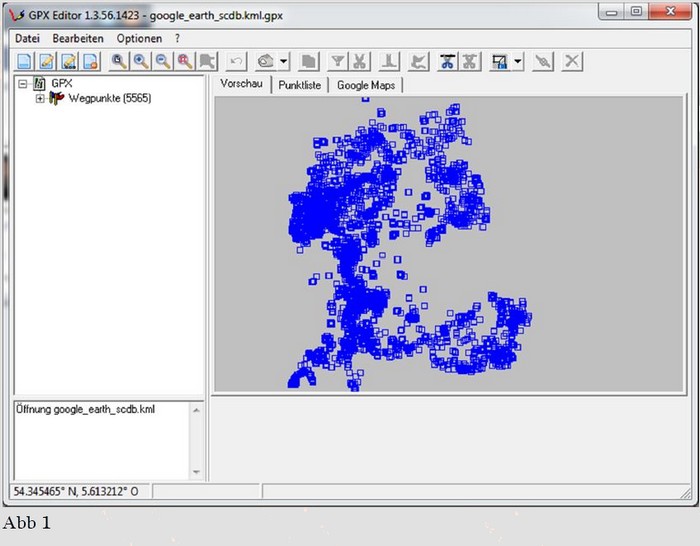Click the grayed flag map toolbar icon
Screen dimensions: 700x546
point(207,62)
